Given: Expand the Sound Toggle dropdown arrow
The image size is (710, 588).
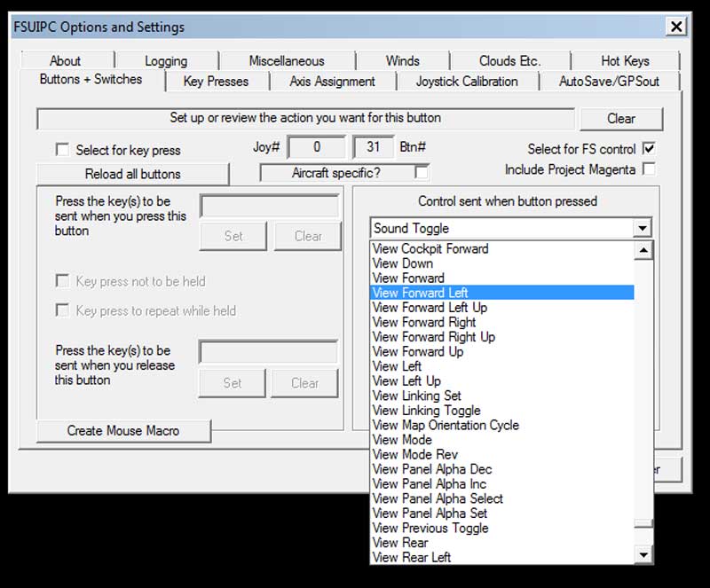Looking at the screenshot, I should (x=642, y=228).
